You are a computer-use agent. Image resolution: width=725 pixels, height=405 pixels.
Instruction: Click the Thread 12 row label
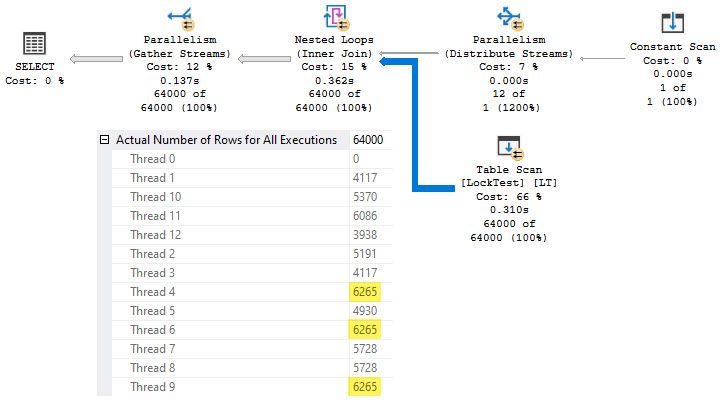(155, 234)
